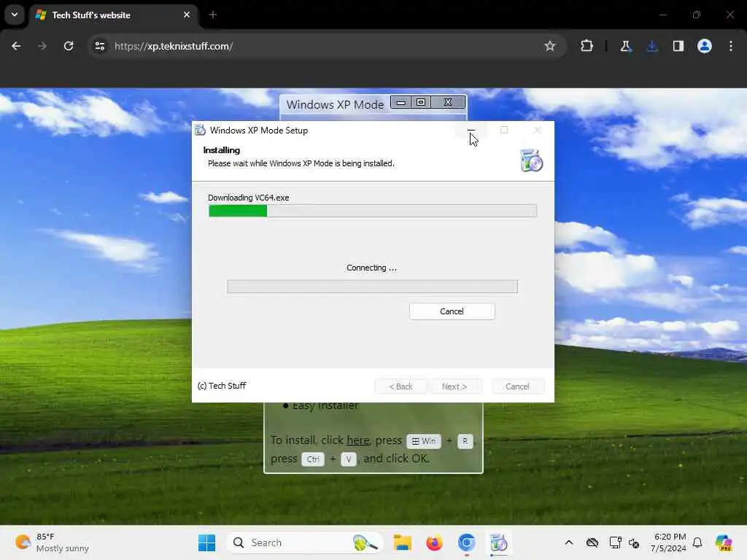
Task: Open the Copilot preview icon
Action: (724, 542)
